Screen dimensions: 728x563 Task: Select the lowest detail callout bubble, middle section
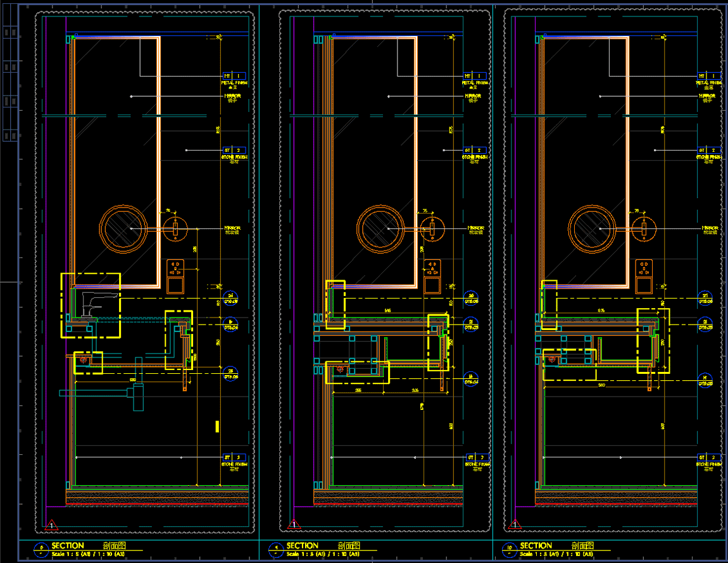470,379
